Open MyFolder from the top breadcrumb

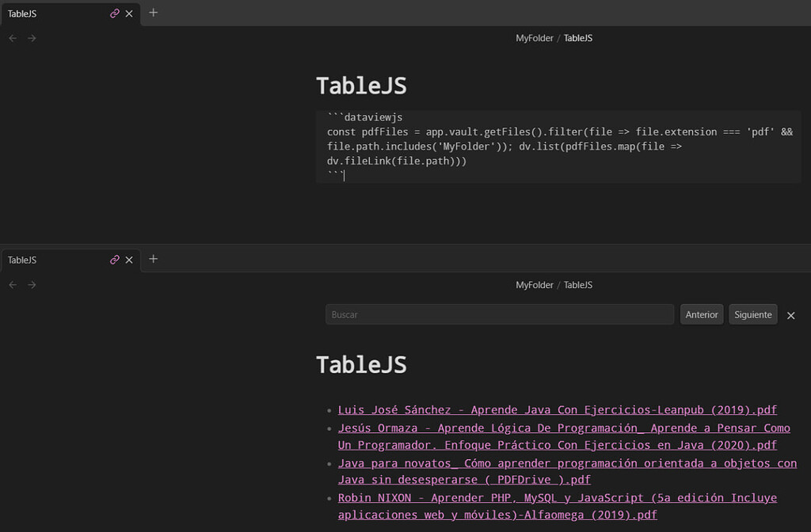pos(535,37)
